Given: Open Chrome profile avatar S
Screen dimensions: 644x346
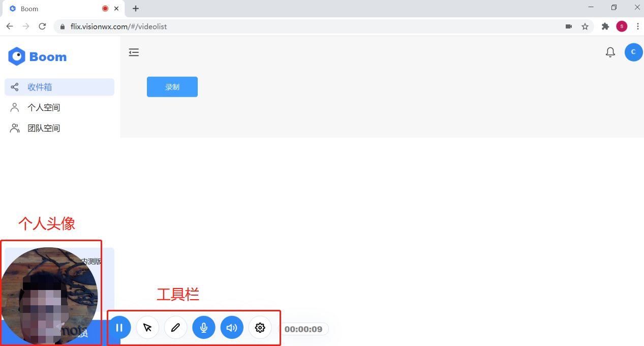Looking at the screenshot, I should [x=622, y=26].
